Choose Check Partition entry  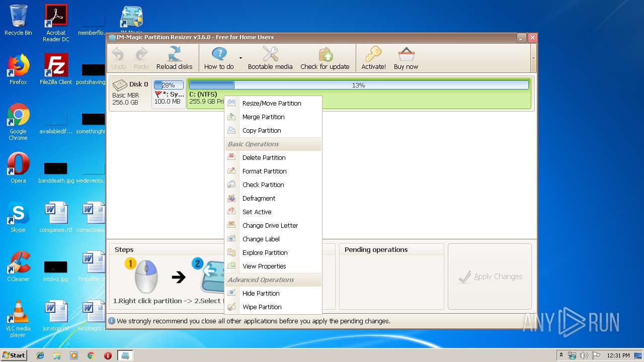(x=273, y=185)
